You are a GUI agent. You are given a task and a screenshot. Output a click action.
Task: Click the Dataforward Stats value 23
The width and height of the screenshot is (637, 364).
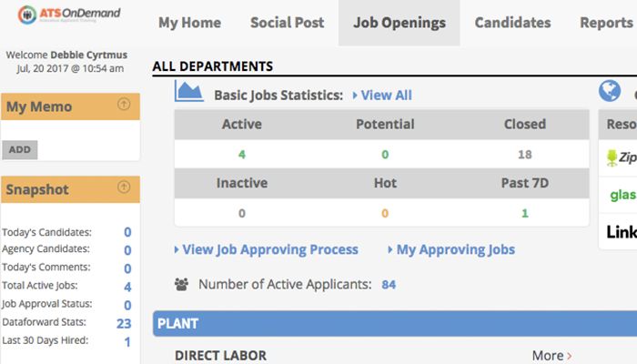[124, 323]
